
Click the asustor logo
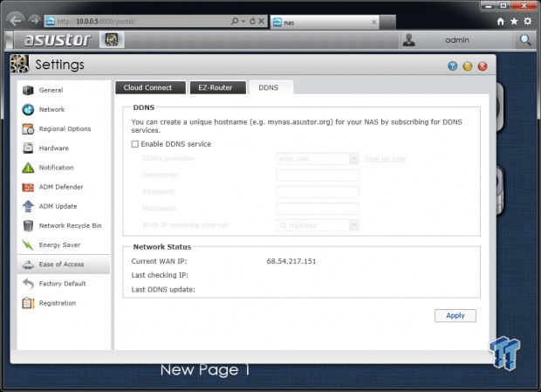58,39
